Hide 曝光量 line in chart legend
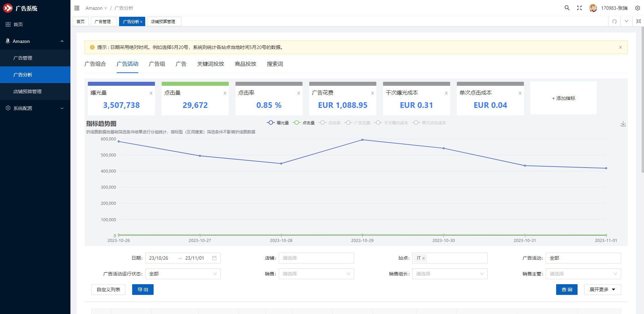The image size is (644, 314). point(278,123)
